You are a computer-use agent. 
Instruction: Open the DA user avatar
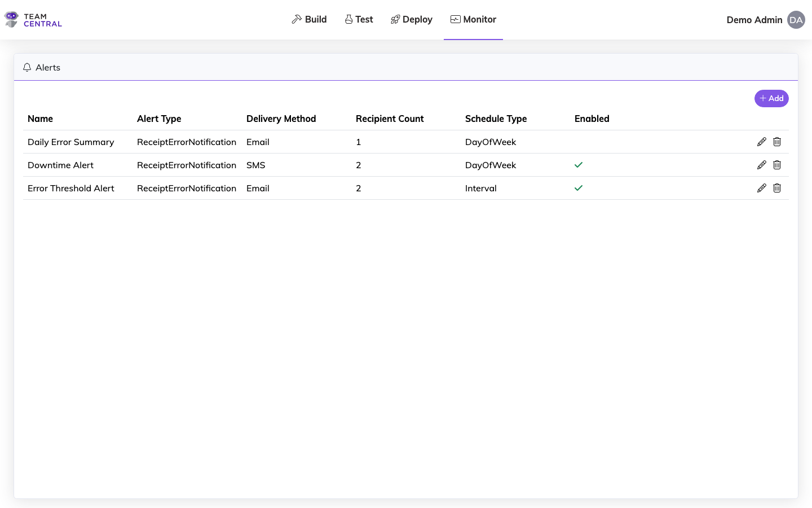[796, 20]
